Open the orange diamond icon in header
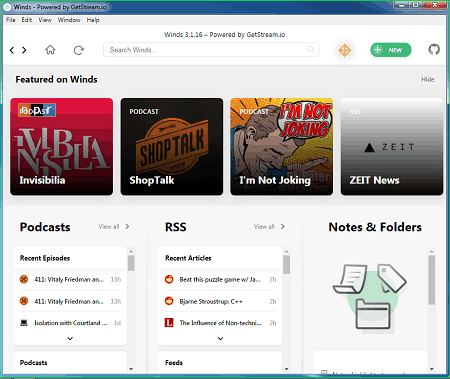This screenshot has height=379, width=450. 345,50
